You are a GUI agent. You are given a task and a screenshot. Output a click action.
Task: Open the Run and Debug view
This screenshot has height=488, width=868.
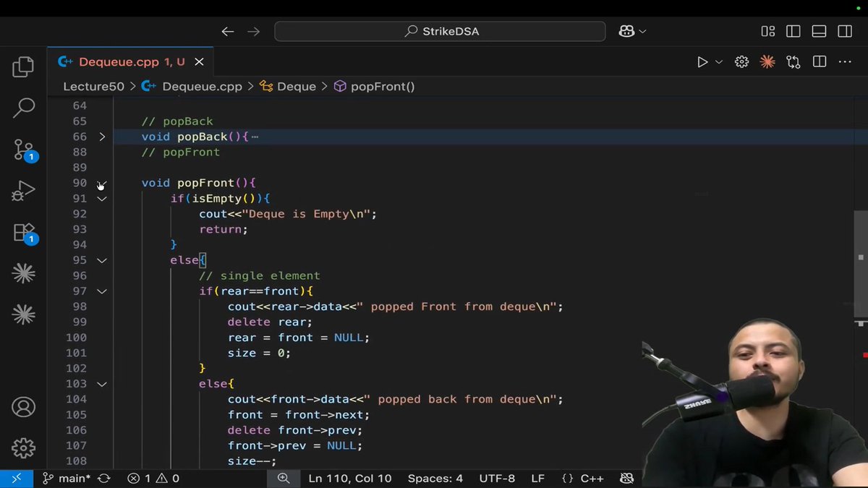coord(23,191)
